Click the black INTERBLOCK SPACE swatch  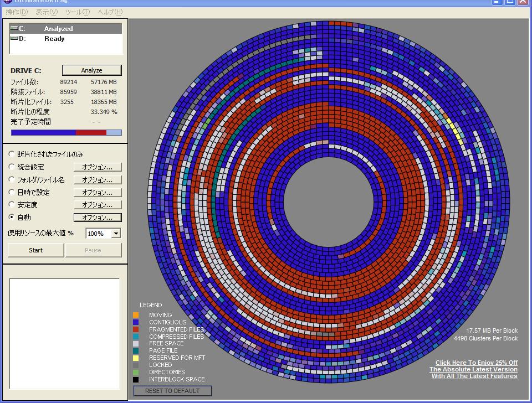pos(136,379)
